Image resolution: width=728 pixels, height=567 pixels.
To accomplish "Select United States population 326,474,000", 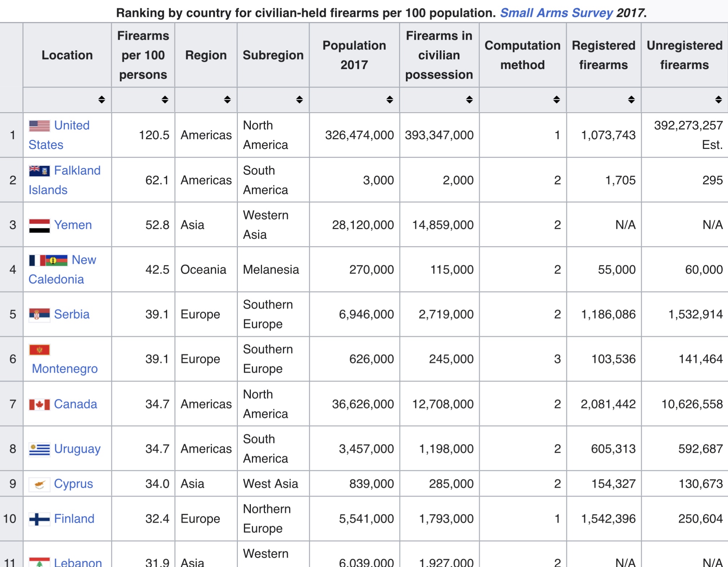I will tap(354, 135).
